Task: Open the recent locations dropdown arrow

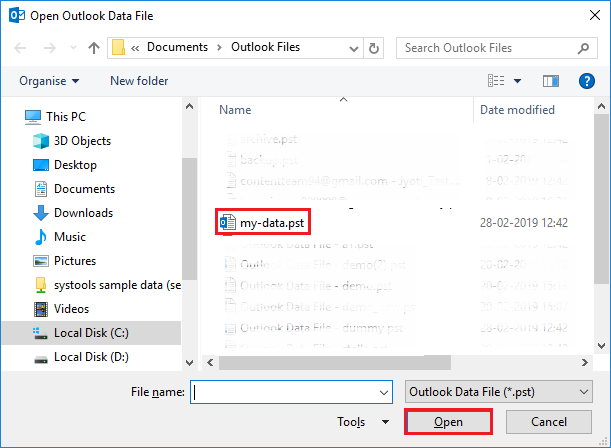Action: click(73, 48)
